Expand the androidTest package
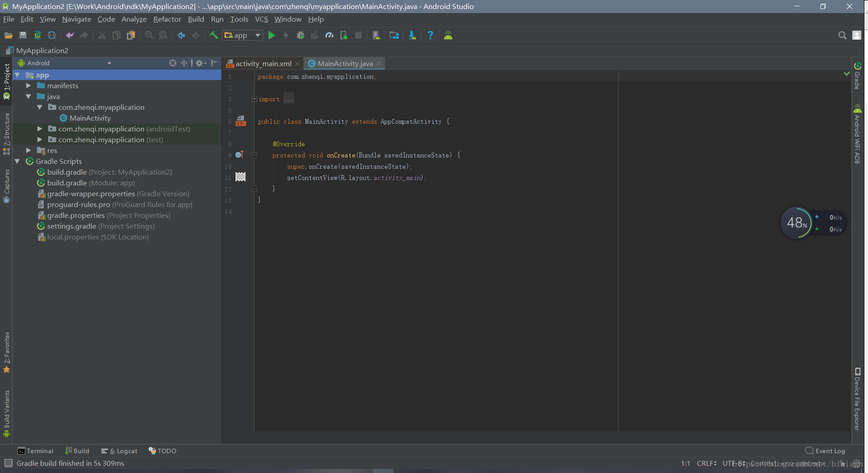The height and width of the screenshot is (473, 868). coord(40,129)
